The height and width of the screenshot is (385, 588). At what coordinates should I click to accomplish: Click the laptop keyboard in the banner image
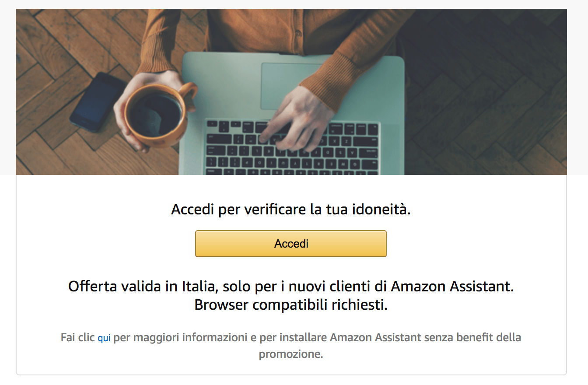point(292,149)
